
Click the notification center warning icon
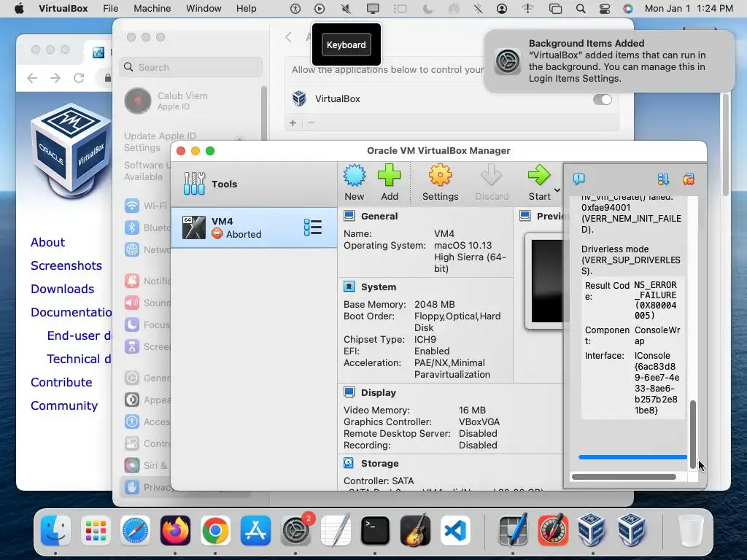[578, 179]
